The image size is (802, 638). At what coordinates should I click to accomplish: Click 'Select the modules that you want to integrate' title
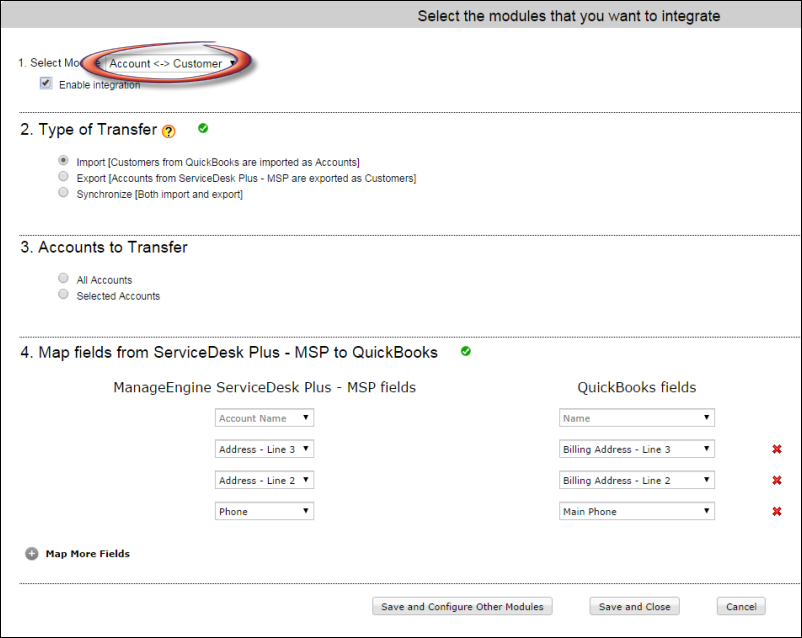click(x=569, y=16)
